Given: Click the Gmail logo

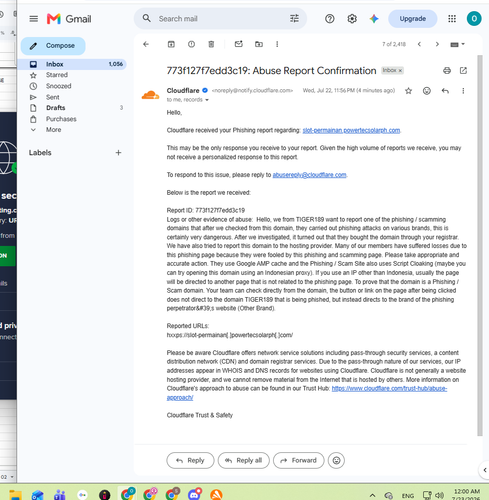Looking at the screenshot, I should [x=69, y=19].
